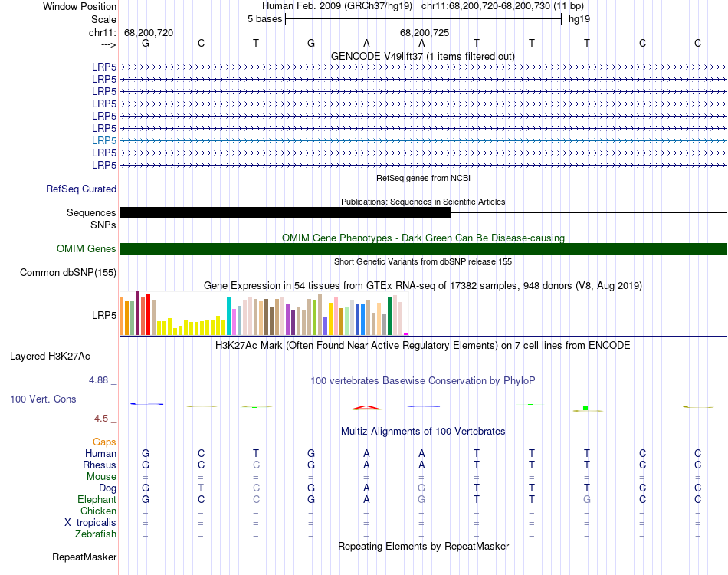
Task: Open the Multiz Alignments of 100 Vertebrates title
Action: tap(423, 432)
